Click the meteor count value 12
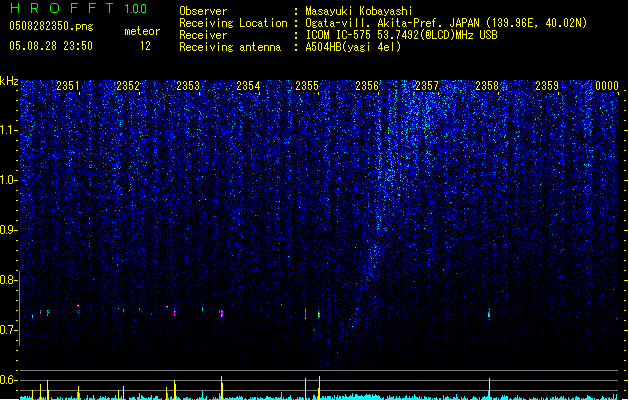 coord(145,46)
